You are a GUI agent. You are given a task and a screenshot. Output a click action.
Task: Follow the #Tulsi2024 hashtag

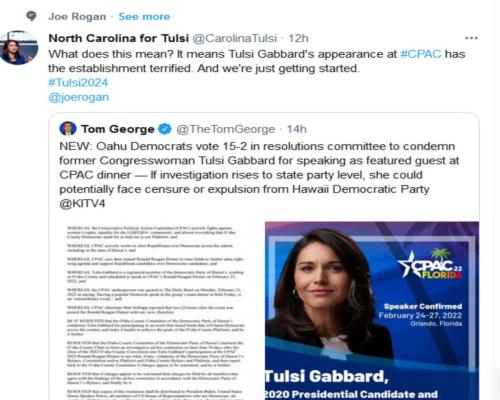[x=78, y=83]
